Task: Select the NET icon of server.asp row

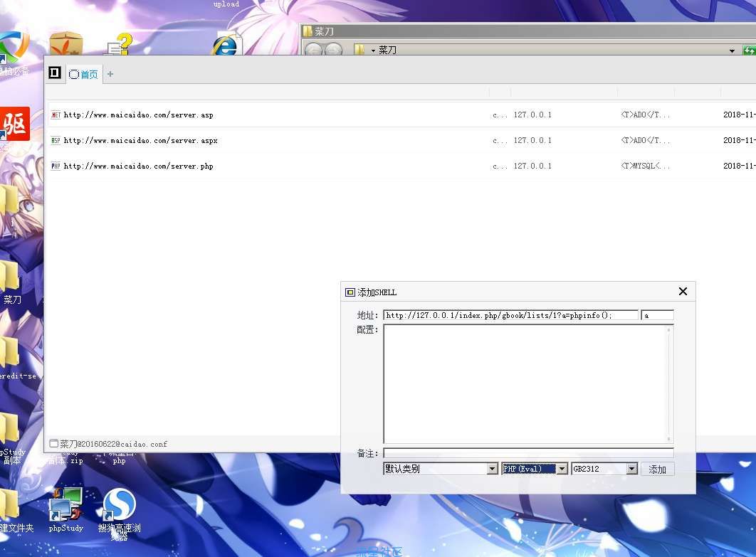Action: click(x=56, y=115)
